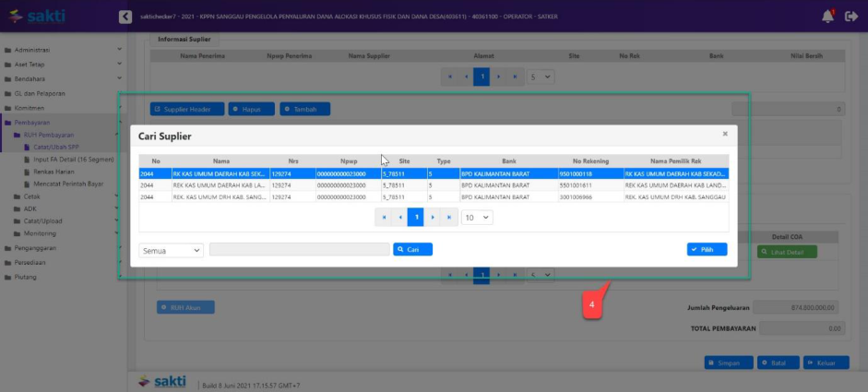Go to next page in the supplier dialog
The image size is (868, 392).
click(x=432, y=218)
